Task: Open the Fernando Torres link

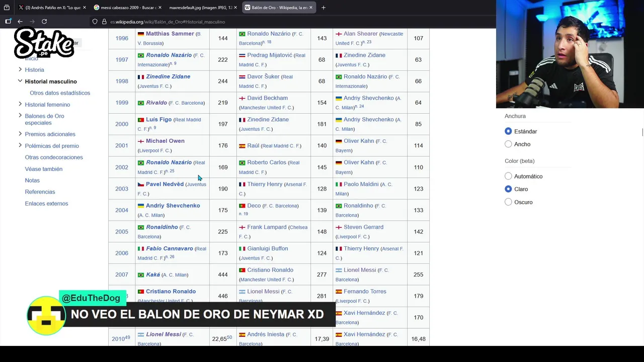Action: [x=365, y=291]
